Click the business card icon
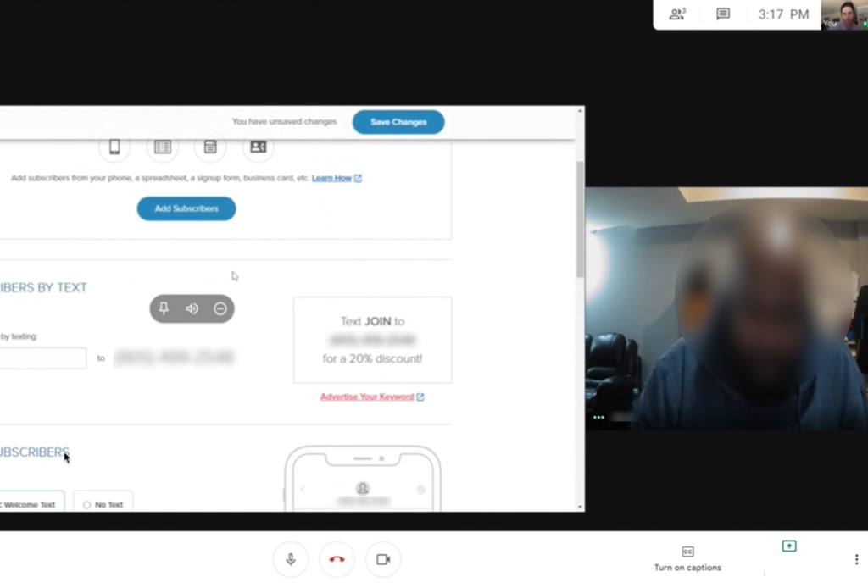The height and width of the screenshot is (588, 868). (259, 147)
